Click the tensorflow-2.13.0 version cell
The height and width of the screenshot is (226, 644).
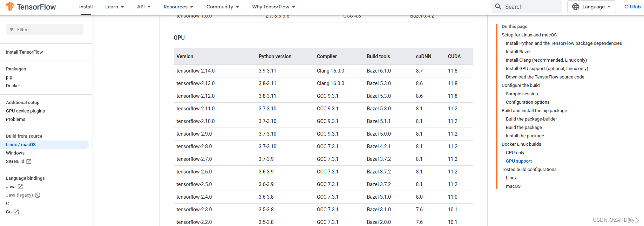pos(196,83)
